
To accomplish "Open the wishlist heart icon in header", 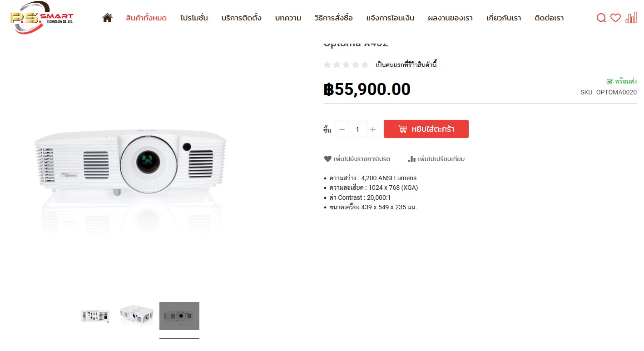I will click(x=615, y=18).
